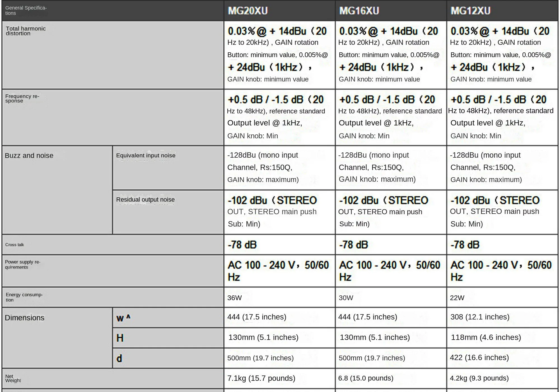Click the MG20XU column header

248,11
